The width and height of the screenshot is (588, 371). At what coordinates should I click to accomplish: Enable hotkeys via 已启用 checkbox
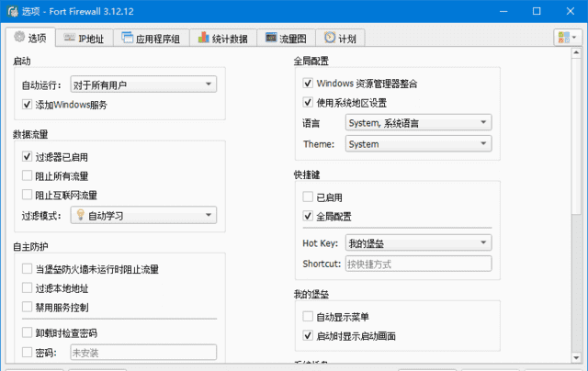(308, 197)
